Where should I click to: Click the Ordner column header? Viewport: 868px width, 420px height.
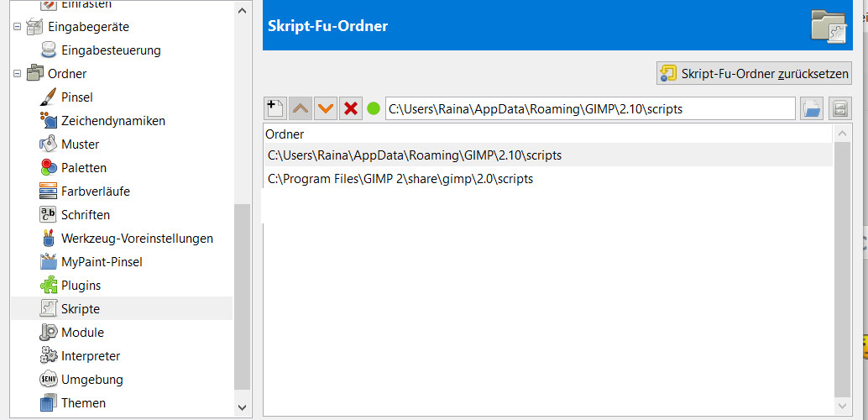(548, 134)
